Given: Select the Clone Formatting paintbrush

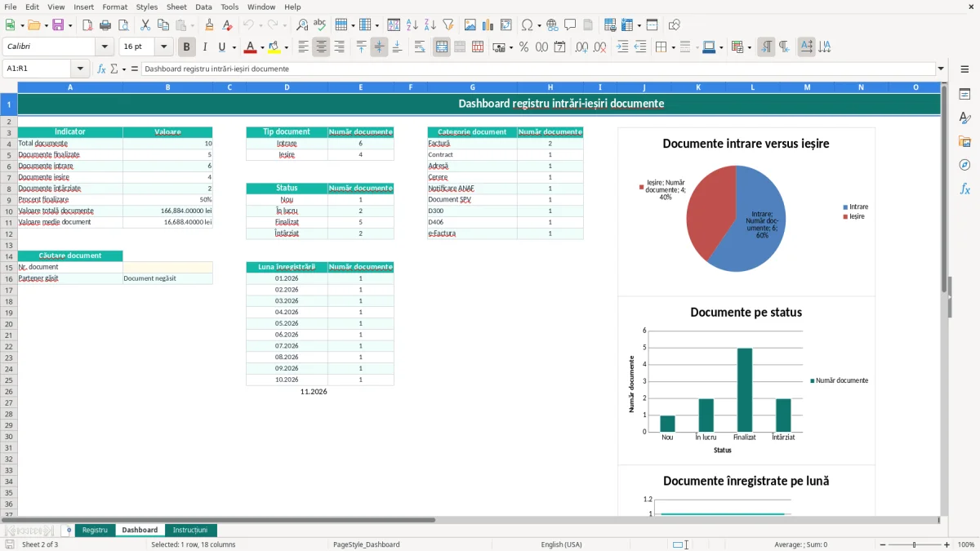Looking at the screenshot, I should click(x=210, y=25).
